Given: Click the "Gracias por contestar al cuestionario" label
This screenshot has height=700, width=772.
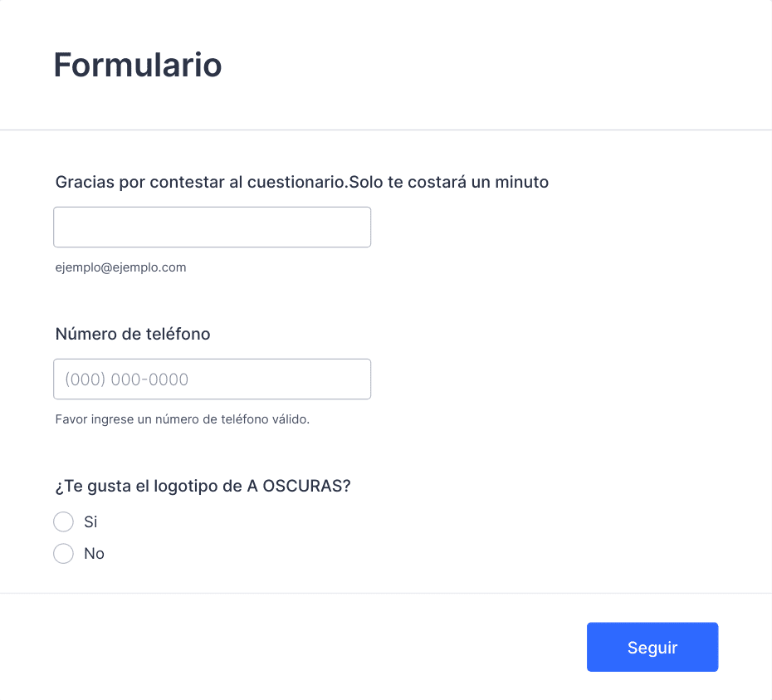Looking at the screenshot, I should 200,183.
